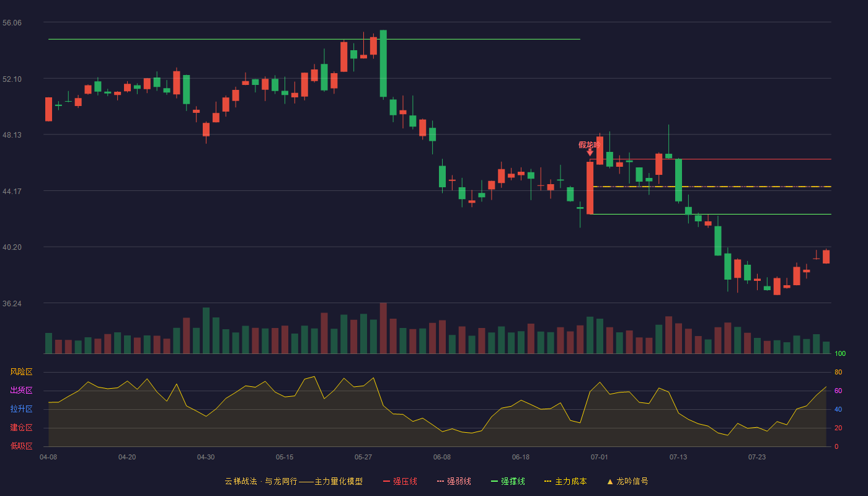Click the 04-08 date label
Image resolution: width=868 pixels, height=496 pixels.
[48, 457]
